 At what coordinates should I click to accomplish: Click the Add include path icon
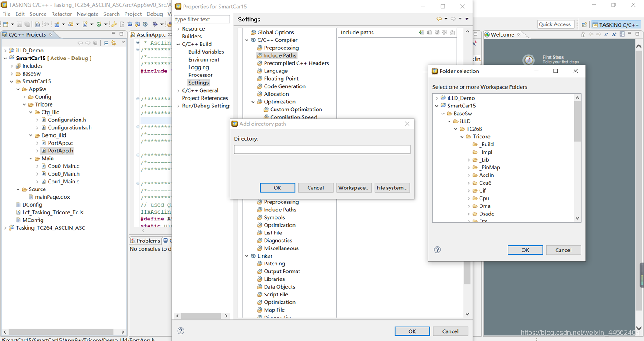(x=421, y=32)
